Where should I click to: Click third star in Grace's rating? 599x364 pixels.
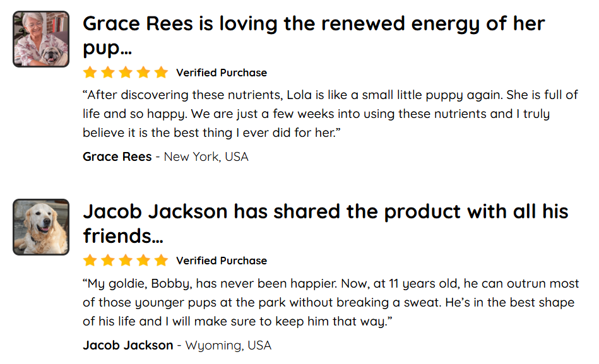(126, 72)
